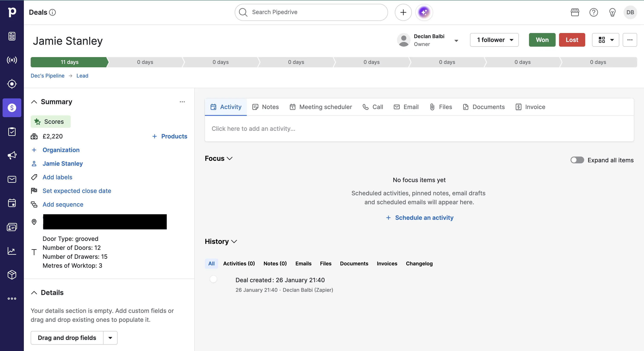Open the Pipedrive AI assistant icon

click(424, 12)
